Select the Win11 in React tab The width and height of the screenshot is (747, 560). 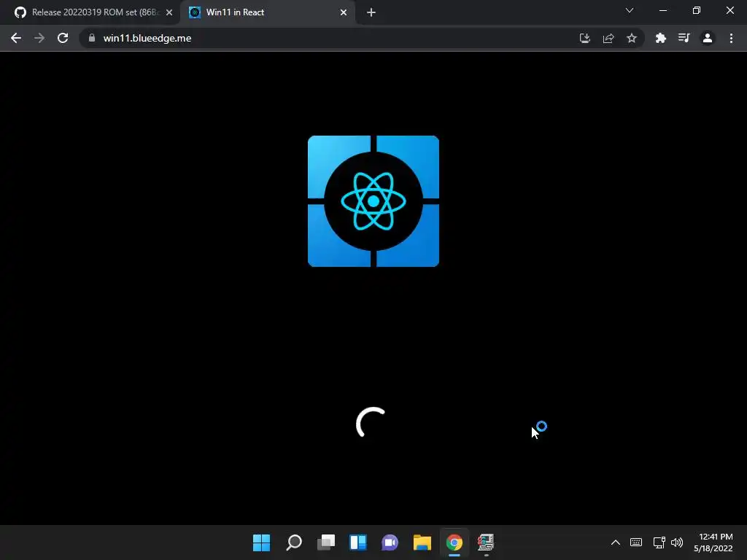267,12
